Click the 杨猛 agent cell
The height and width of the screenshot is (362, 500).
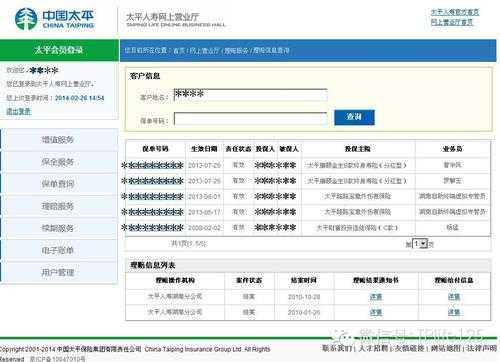coord(452,228)
